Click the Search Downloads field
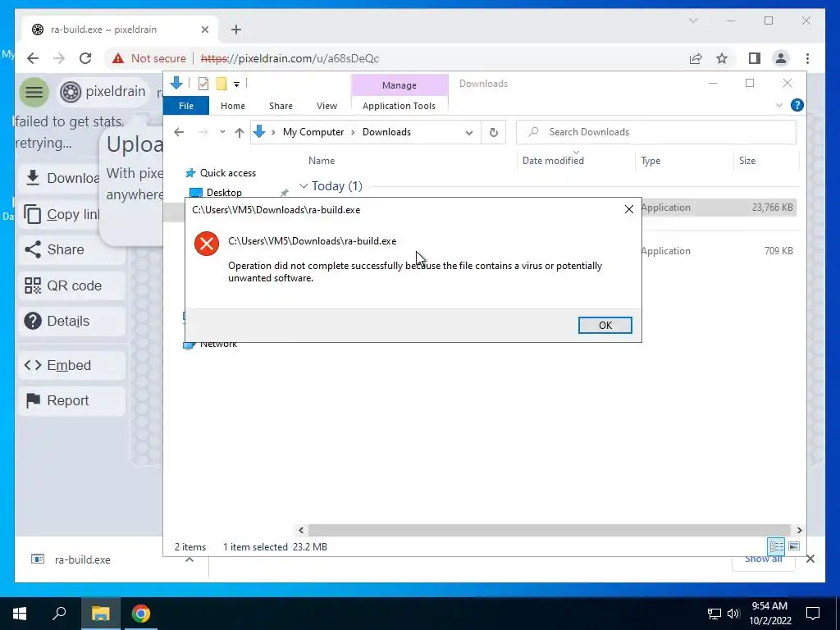This screenshot has width=840, height=630. tap(655, 132)
